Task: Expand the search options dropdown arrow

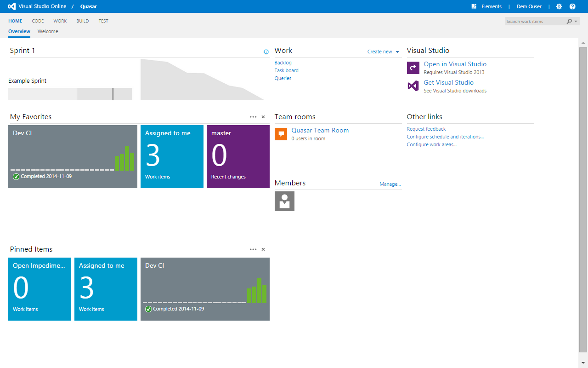Action: coord(576,21)
